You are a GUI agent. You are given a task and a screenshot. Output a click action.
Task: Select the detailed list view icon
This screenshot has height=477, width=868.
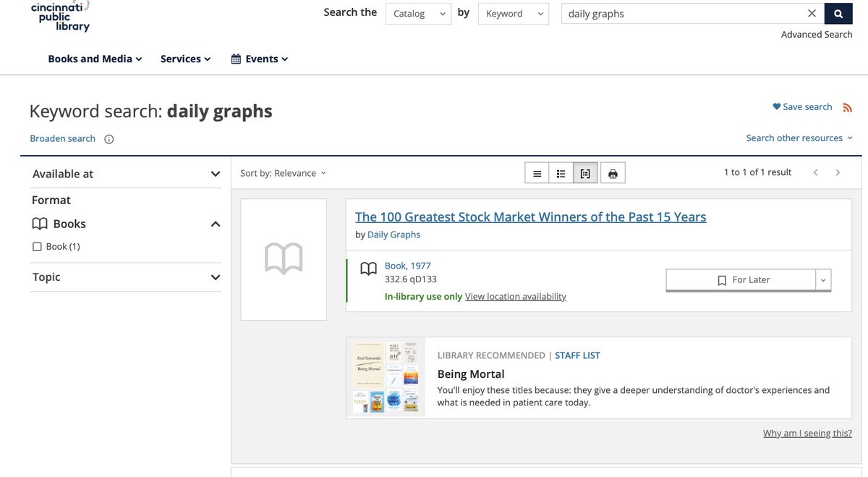tap(585, 173)
